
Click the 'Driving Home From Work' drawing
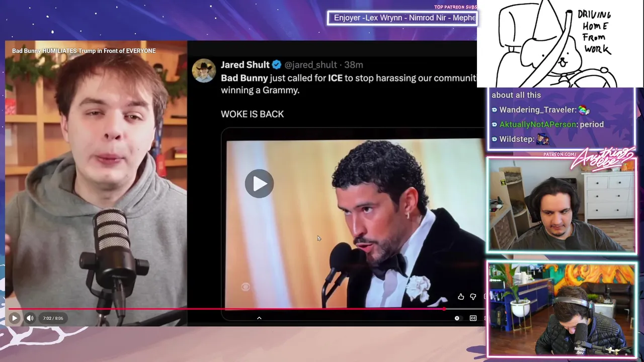click(x=560, y=44)
